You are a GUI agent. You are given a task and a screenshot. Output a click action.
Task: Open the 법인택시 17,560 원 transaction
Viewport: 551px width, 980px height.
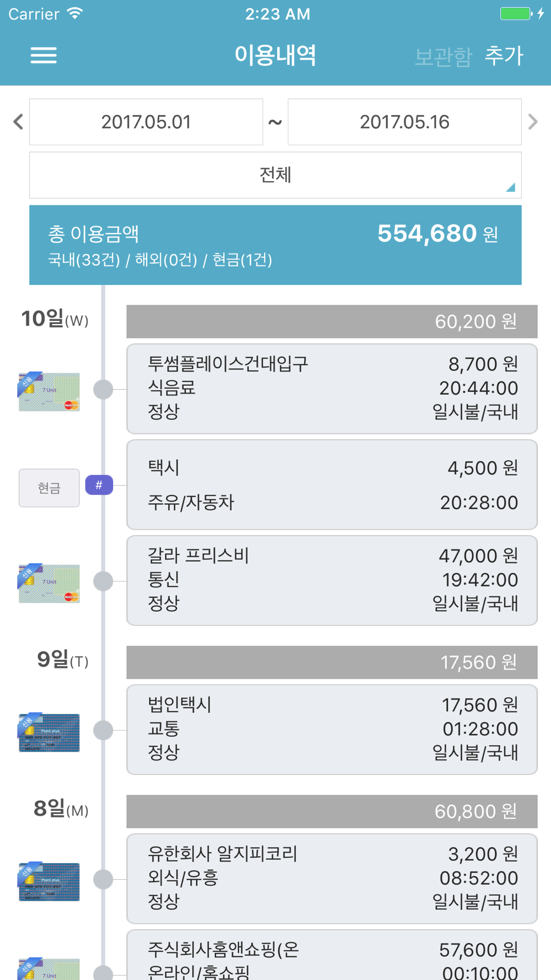pos(332,729)
